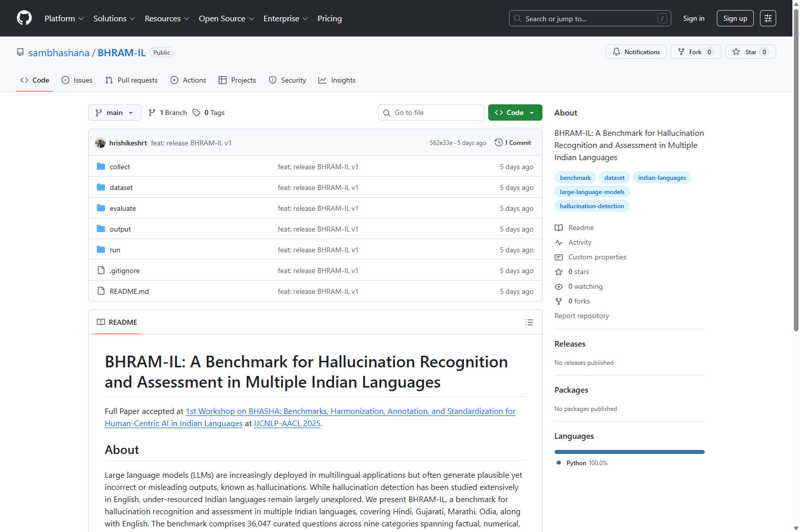Click the .gitignore file icon

101,270
